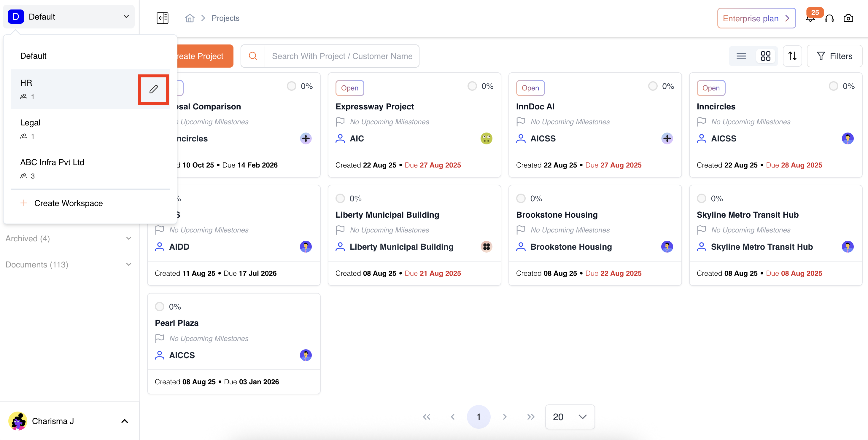Switch to list view layout
Screen dimensions: 868x440
[x=741, y=56]
